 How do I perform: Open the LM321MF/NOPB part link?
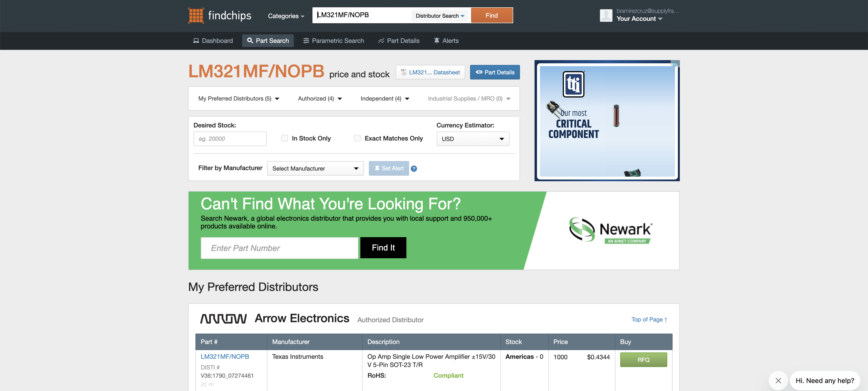tap(225, 357)
